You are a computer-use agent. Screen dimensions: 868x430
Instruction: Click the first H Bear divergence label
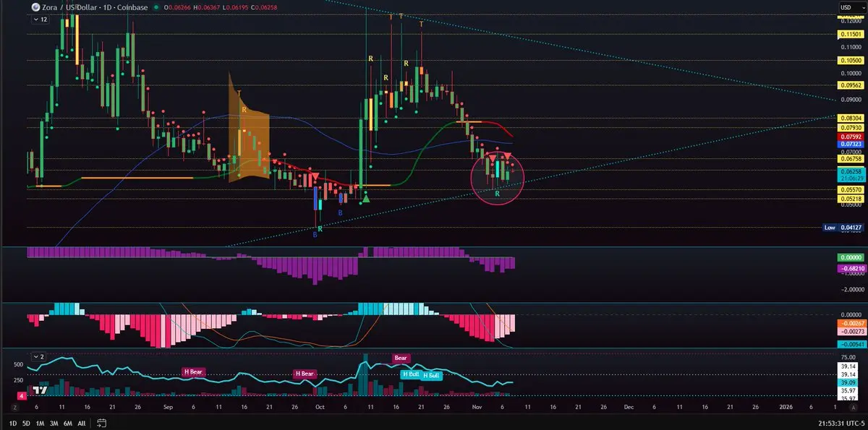coord(193,371)
